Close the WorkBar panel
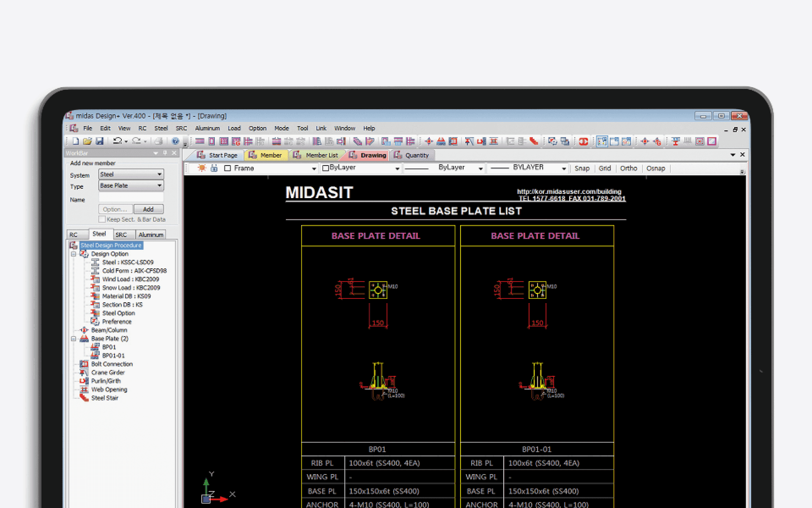This screenshot has width=812, height=508. coord(174,153)
